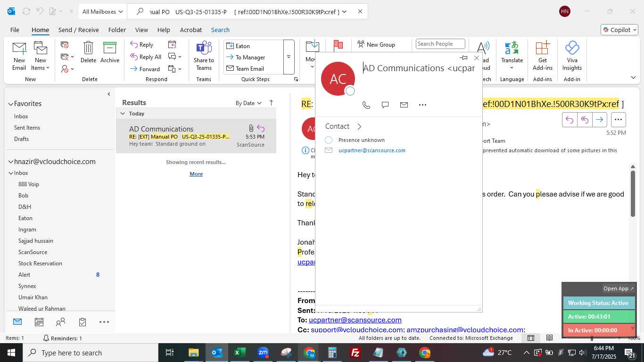Viewport: 644px width, 362px height.
Task: Click the forward arrow in the reading pane
Action: (x=600, y=120)
